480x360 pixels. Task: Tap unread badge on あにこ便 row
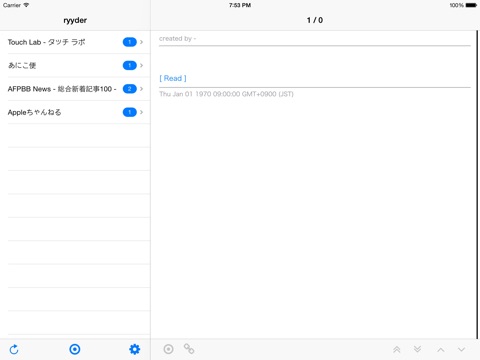click(130, 65)
